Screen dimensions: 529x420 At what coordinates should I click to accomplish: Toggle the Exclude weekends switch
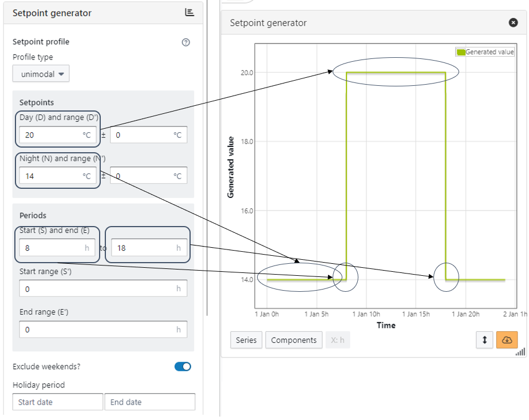[x=183, y=366]
